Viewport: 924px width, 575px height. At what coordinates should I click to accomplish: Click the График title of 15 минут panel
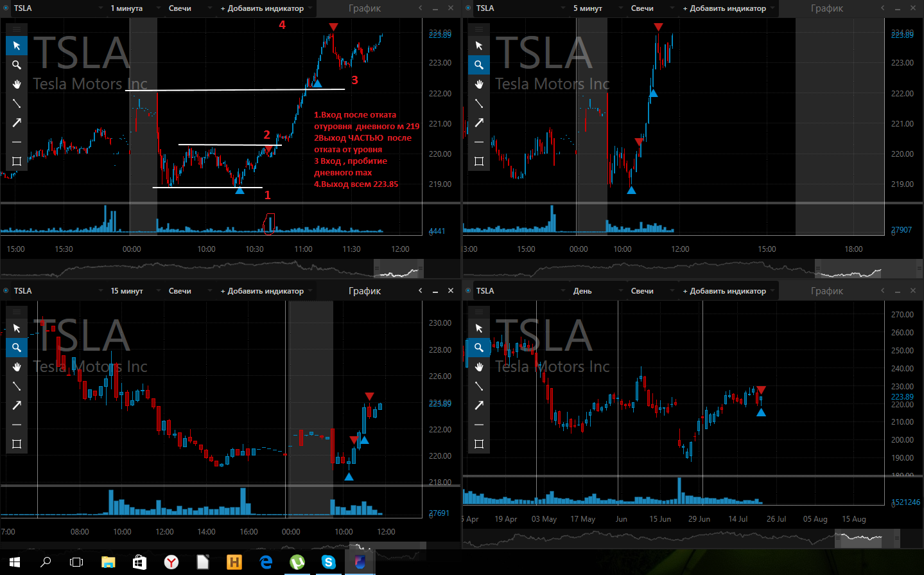365,291
